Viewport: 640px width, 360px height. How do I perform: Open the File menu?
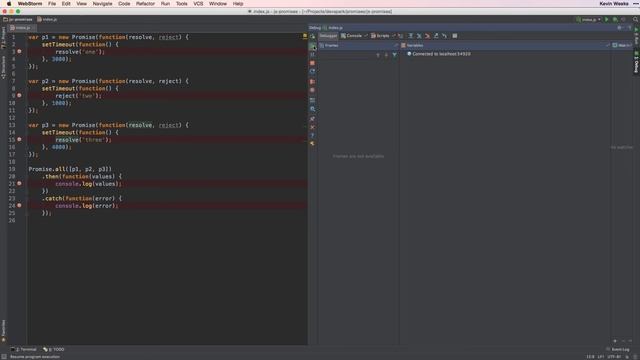[x=52, y=4]
